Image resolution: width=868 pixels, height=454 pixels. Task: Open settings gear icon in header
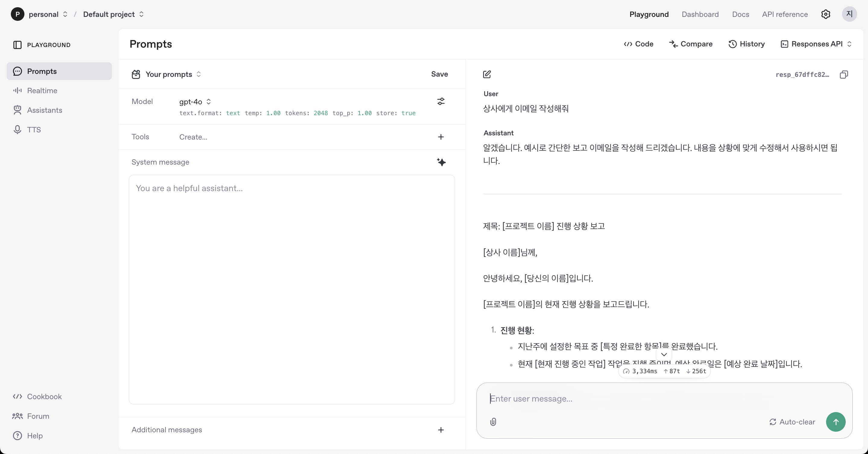coord(826,14)
